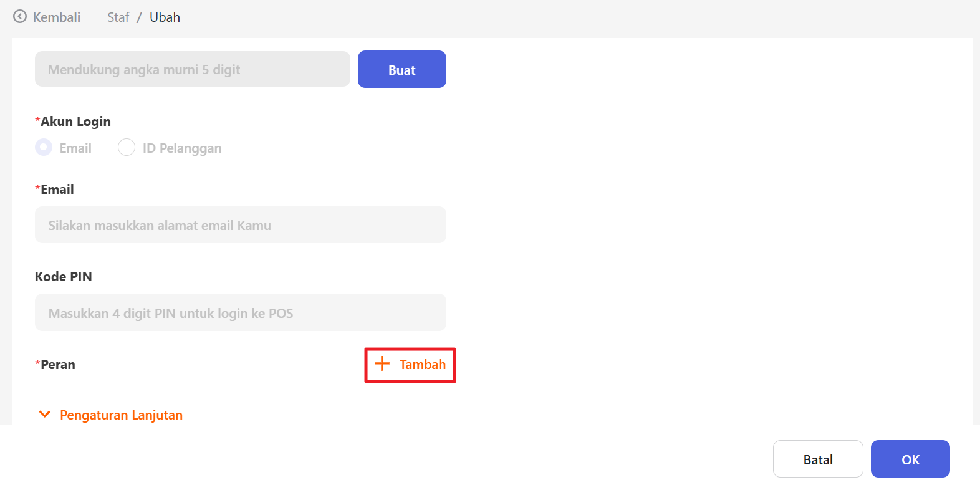Click the Tambah text to add role

tap(423, 365)
